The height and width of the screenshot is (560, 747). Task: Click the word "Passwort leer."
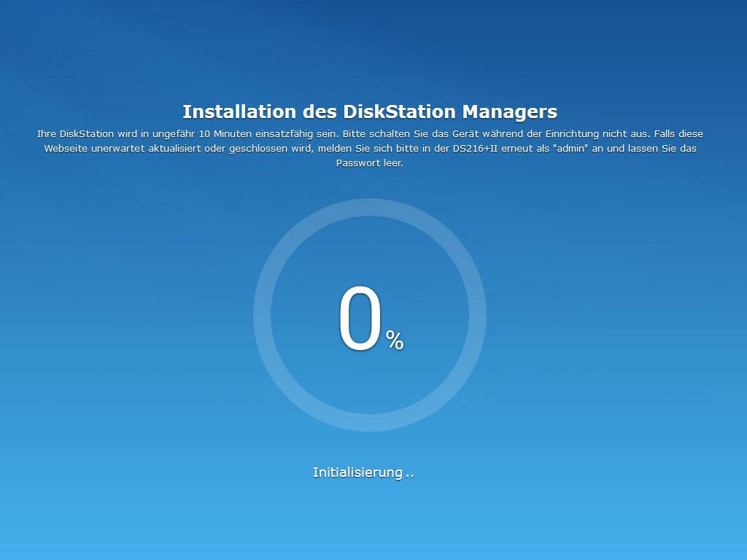[x=370, y=163]
